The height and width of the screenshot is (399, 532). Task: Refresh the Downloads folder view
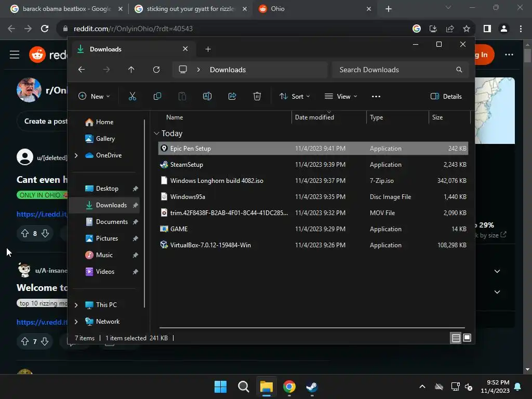click(x=156, y=70)
